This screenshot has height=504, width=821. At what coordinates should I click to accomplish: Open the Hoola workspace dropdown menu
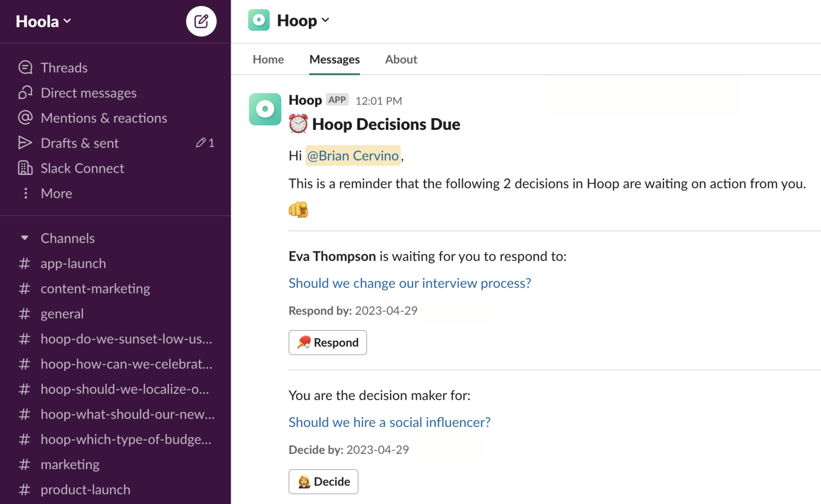click(43, 21)
